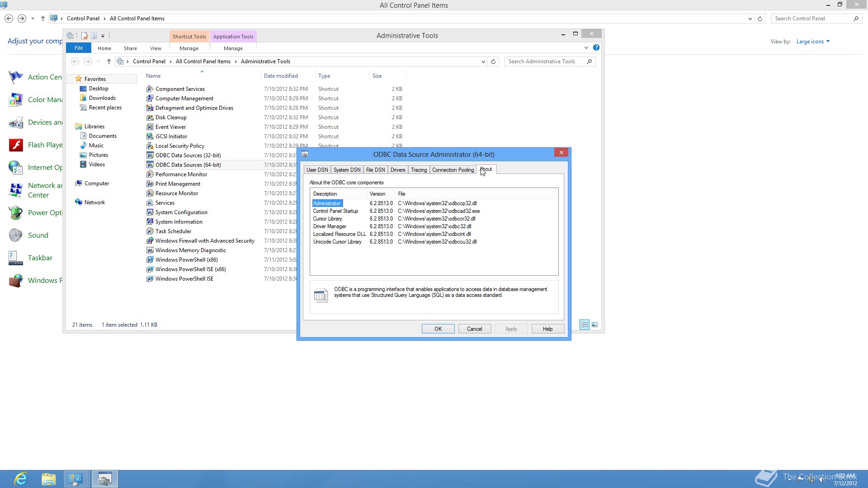This screenshot has height=488, width=868.
Task: Click OK in ODBC Administrator
Action: pyautogui.click(x=438, y=329)
